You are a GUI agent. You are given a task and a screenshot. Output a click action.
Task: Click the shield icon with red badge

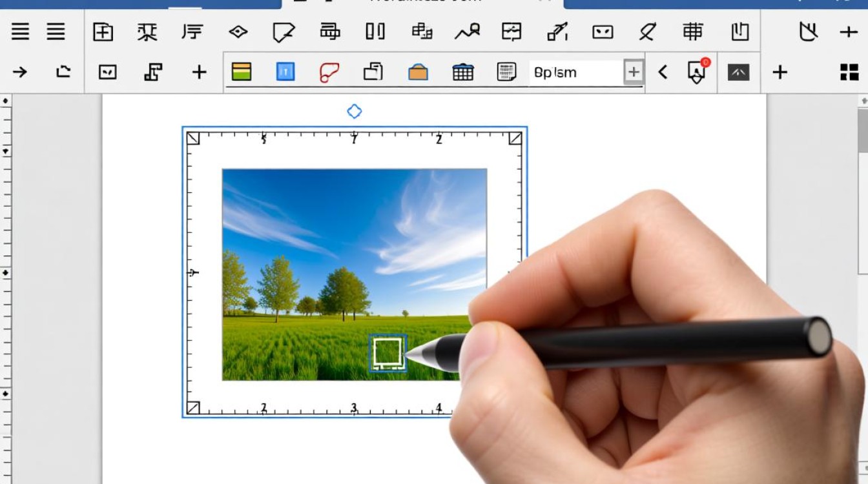pos(697,71)
